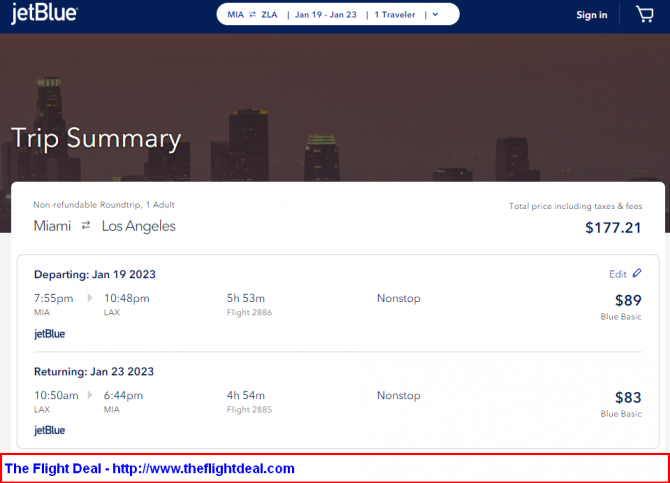Click duration 4h 54m
The width and height of the screenshot is (670, 483).
pos(246,395)
